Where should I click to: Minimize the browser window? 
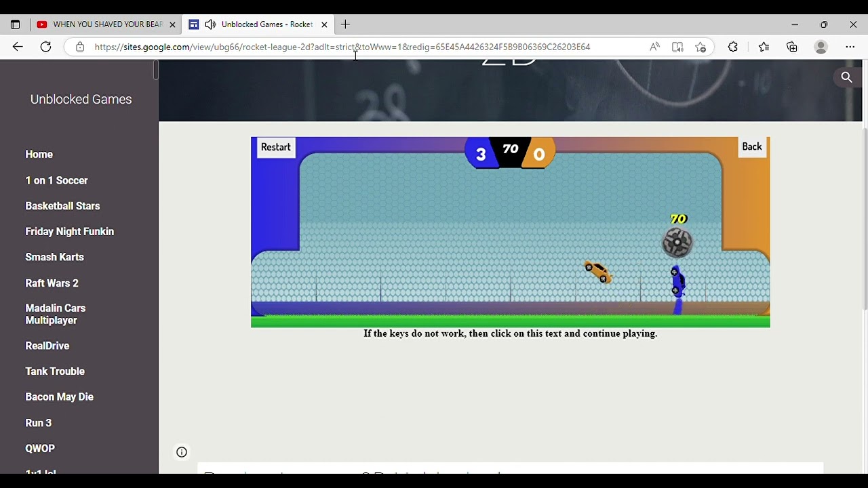coord(795,24)
